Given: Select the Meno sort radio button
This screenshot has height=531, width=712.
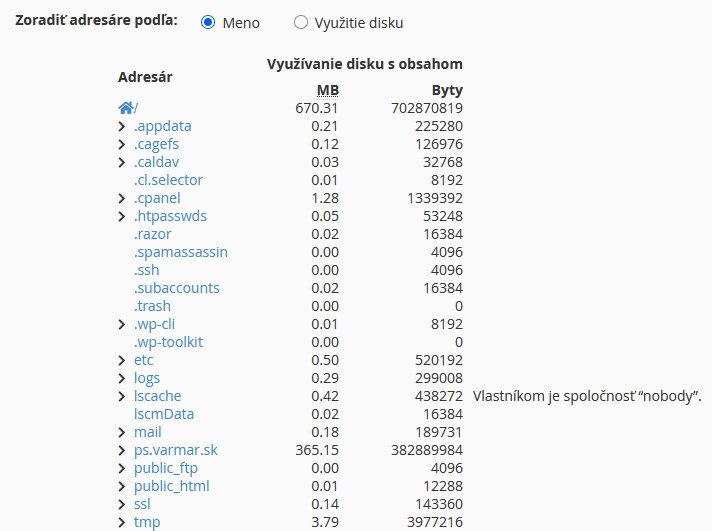Looking at the screenshot, I should pos(208,22).
